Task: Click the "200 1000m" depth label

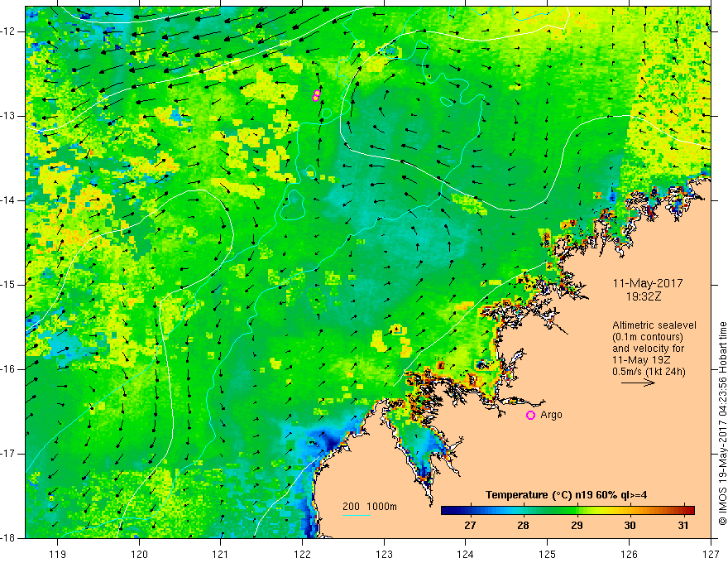Action: (x=370, y=507)
